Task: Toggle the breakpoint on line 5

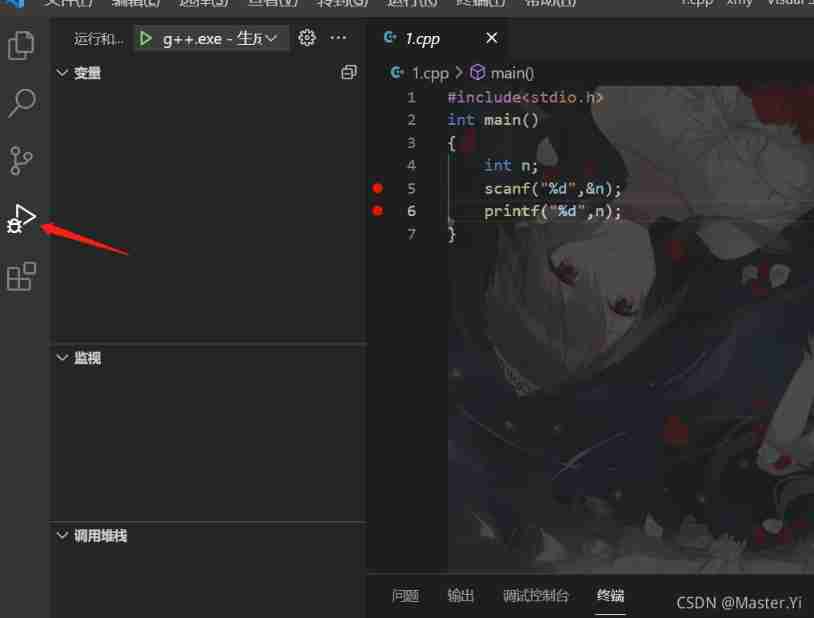Action: (x=378, y=188)
